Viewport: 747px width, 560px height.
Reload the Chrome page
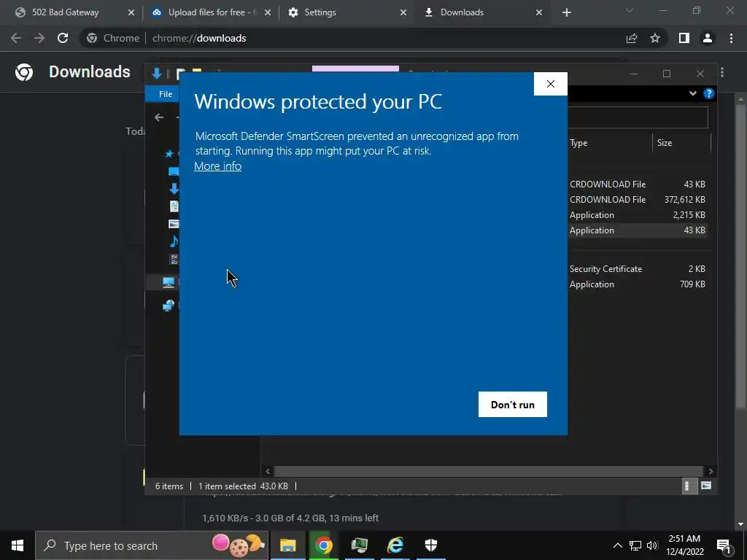pyautogui.click(x=63, y=38)
